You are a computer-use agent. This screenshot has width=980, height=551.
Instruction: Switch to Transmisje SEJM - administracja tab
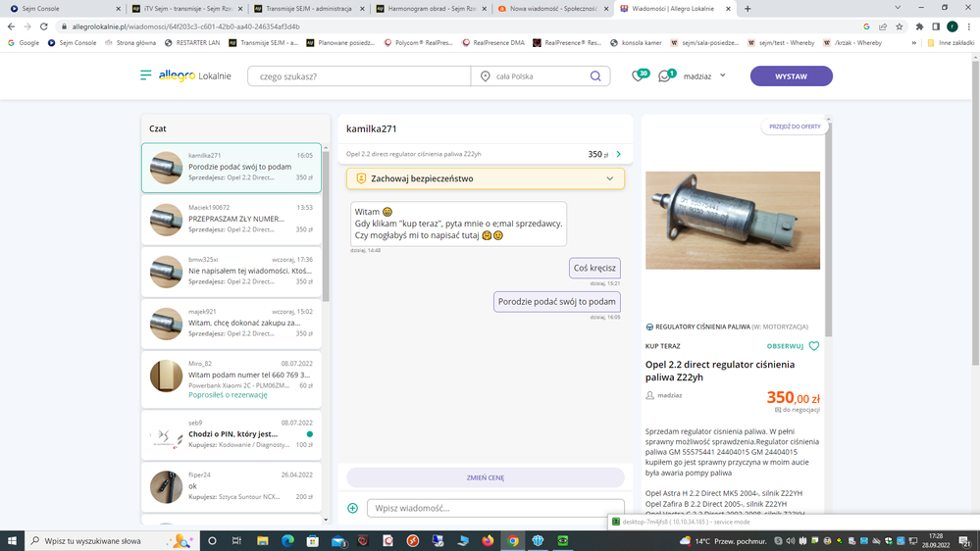click(x=308, y=9)
